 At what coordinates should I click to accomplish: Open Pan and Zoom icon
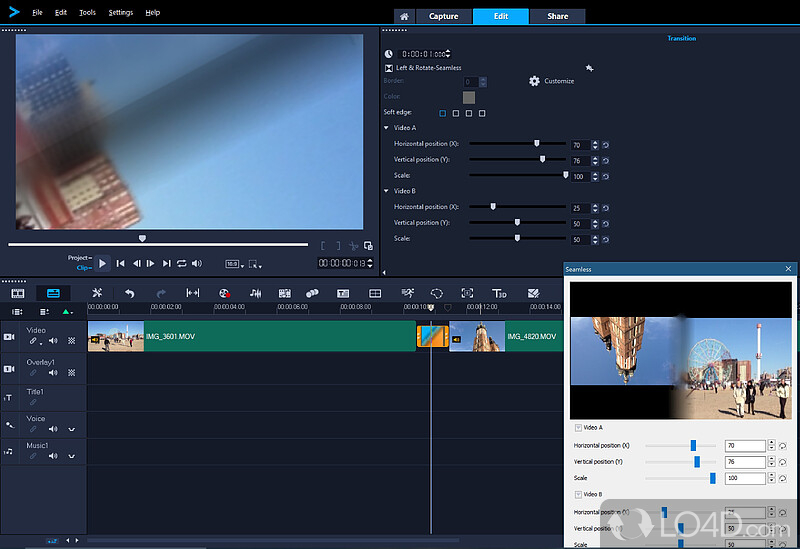(x=467, y=293)
